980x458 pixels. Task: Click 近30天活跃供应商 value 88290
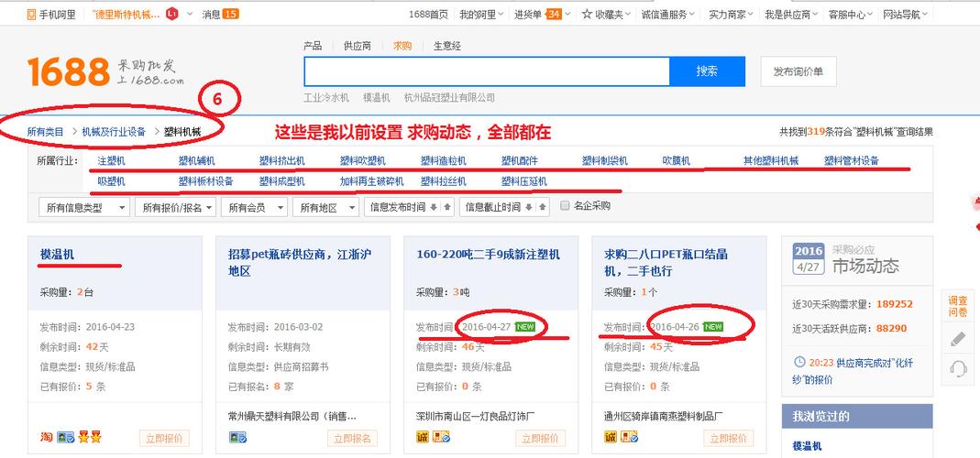pyautogui.click(x=891, y=328)
